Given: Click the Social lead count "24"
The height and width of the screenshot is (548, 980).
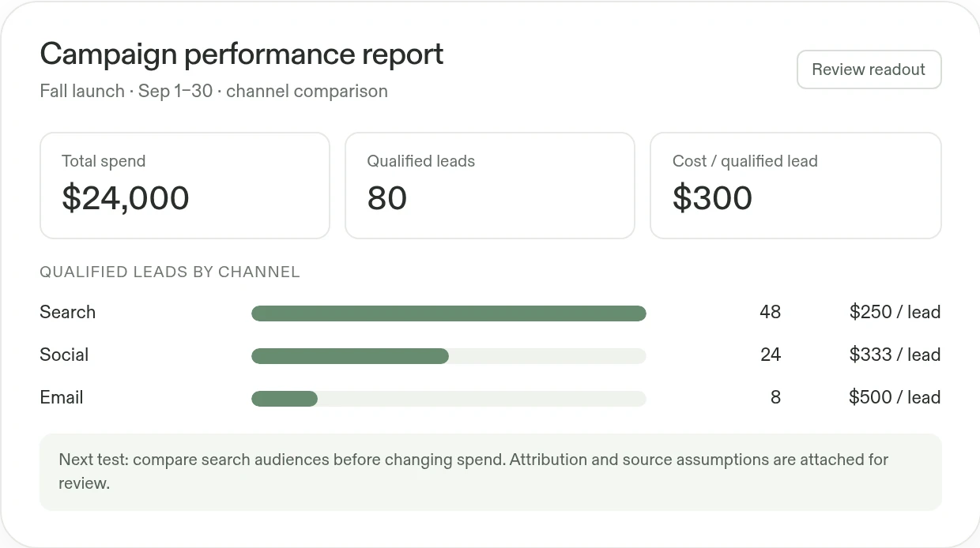Looking at the screenshot, I should (771, 355).
